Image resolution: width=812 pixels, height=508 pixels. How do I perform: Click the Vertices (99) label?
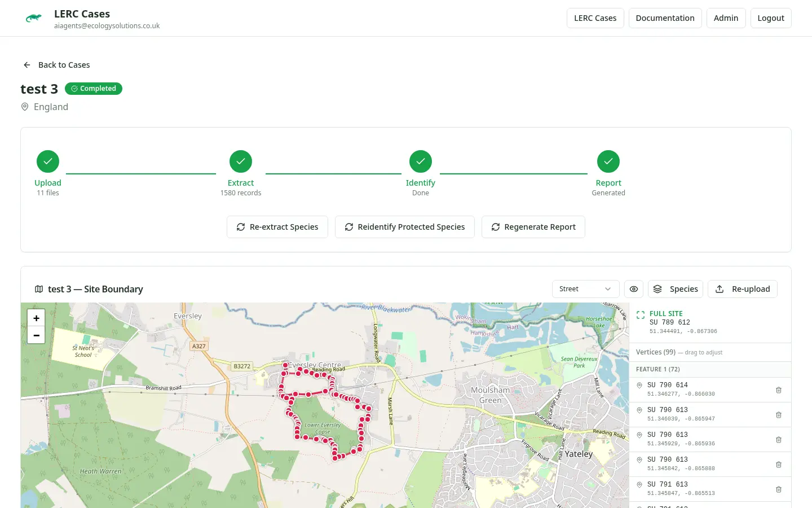coord(656,352)
